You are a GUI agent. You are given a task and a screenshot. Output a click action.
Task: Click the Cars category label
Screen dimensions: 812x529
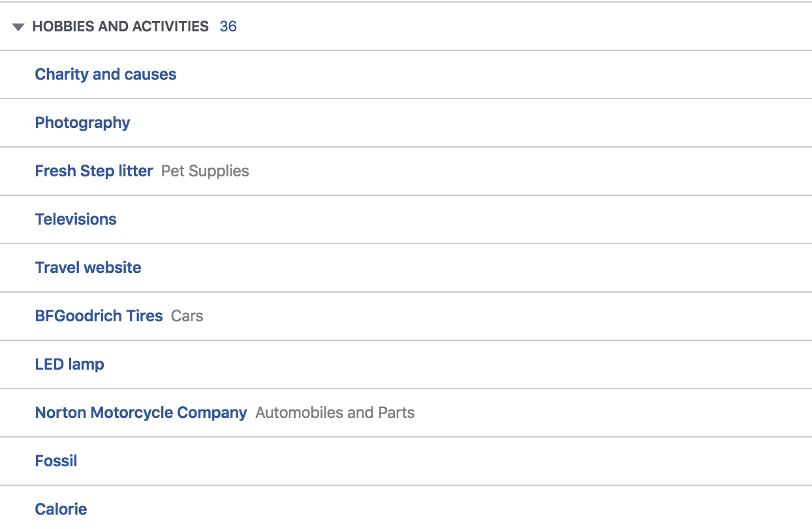coord(187,316)
